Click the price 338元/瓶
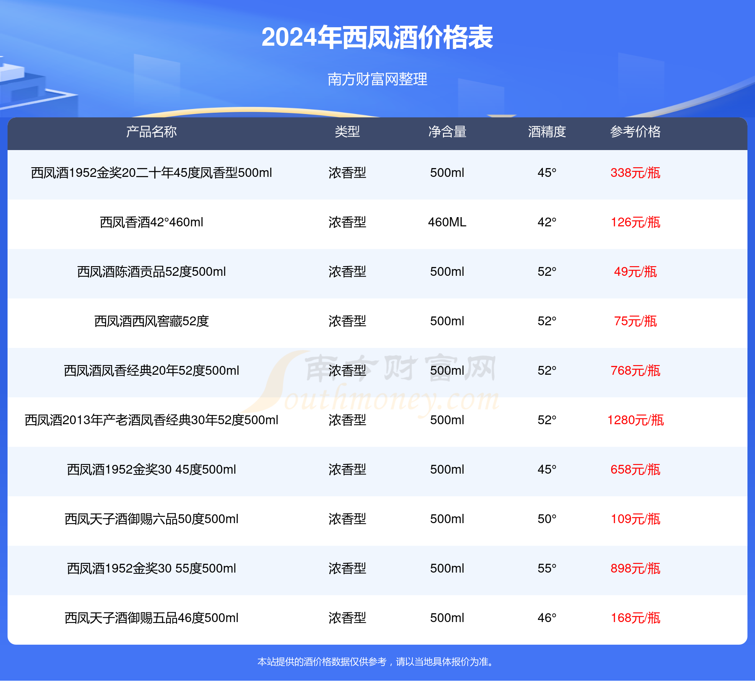The height and width of the screenshot is (700, 755). point(635,173)
